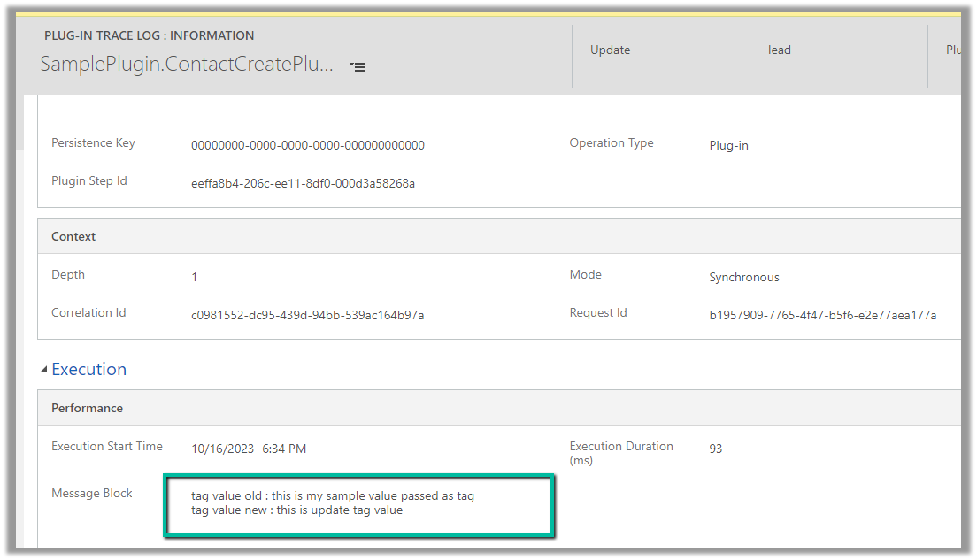Image resolution: width=977 pixels, height=560 pixels.
Task: Click the Plugin Step Id value
Action: (303, 183)
